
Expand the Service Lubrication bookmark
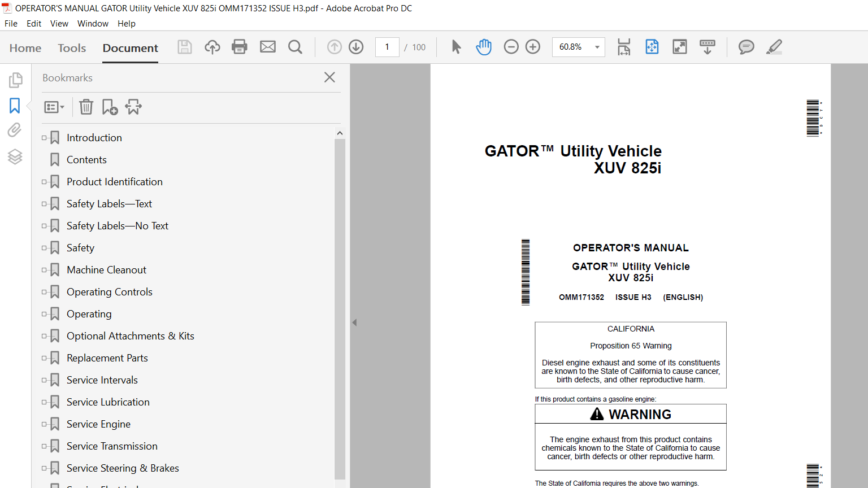coord(44,402)
